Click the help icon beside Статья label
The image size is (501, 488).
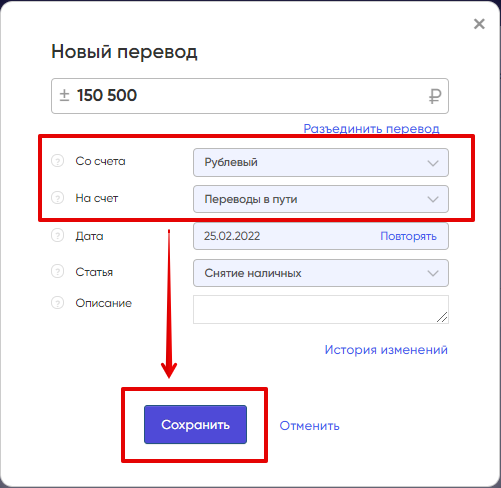point(57,271)
